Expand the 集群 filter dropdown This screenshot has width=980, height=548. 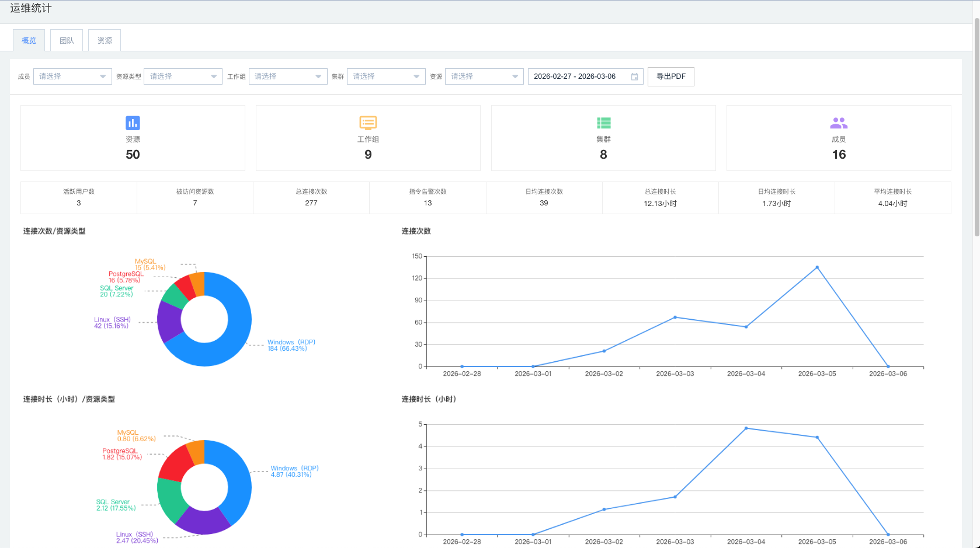pyautogui.click(x=386, y=76)
